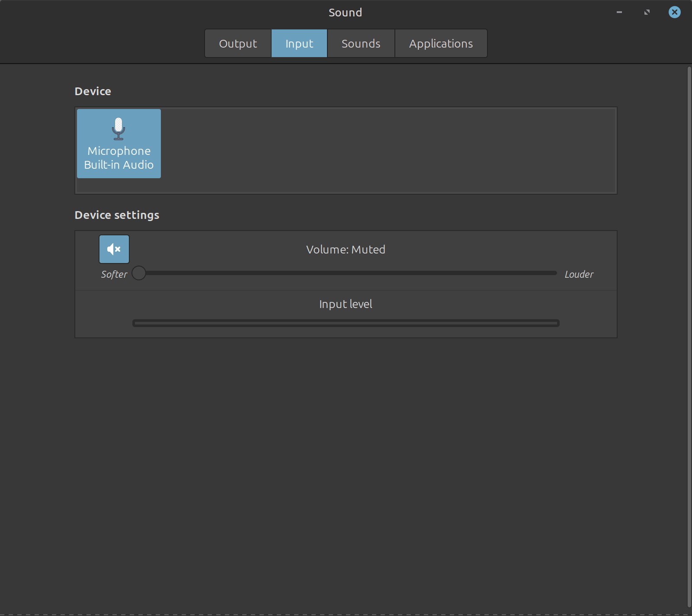Switch to the Output tab

pyautogui.click(x=238, y=43)
